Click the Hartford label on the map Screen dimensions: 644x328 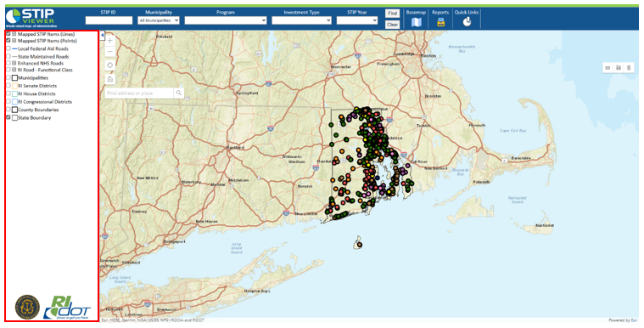pos(236,147)
